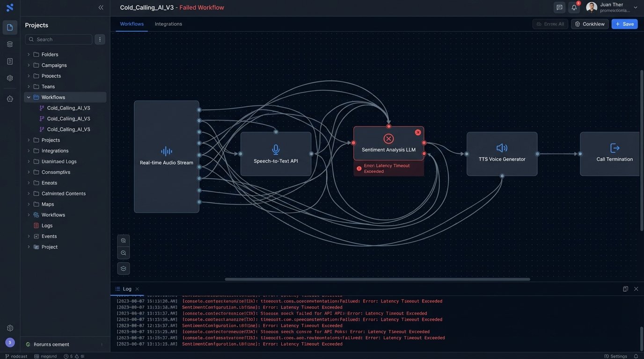Select the Speech-to-Text API node

click(x=276, y=154)
